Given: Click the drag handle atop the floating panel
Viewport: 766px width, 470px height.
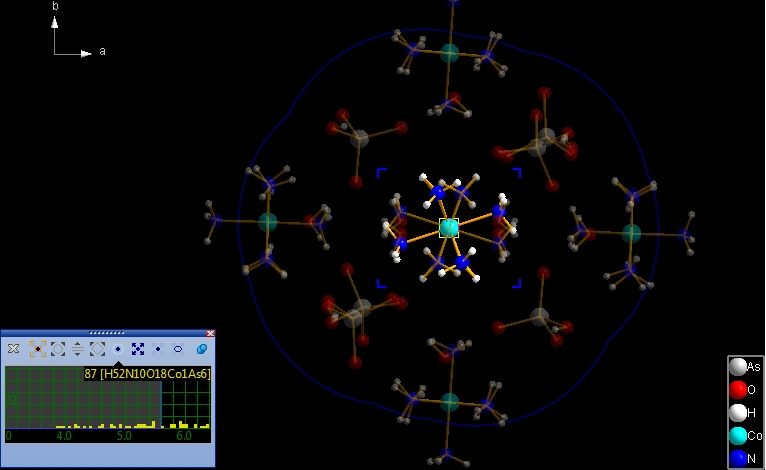Looking at the screenshot, I should point(107,332).
